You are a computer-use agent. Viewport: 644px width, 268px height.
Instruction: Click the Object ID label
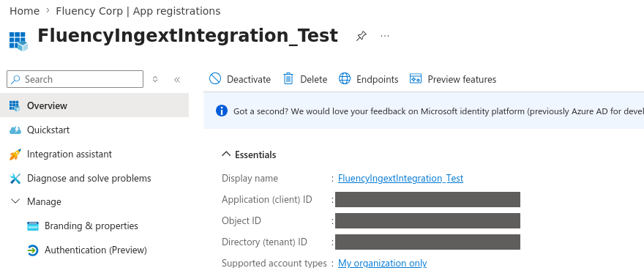coord(241,220)
